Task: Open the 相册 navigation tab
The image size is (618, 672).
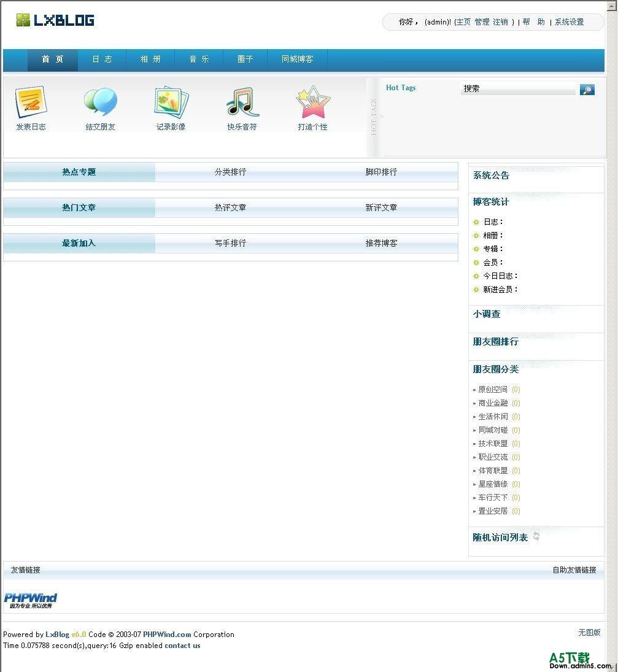Action: coord(150,59)
